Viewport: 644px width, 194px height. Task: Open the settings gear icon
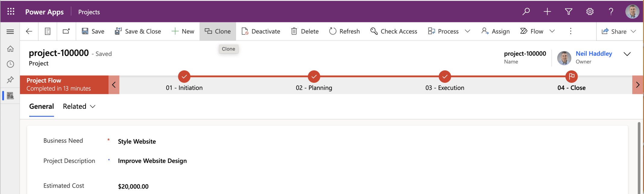point(590,11)
